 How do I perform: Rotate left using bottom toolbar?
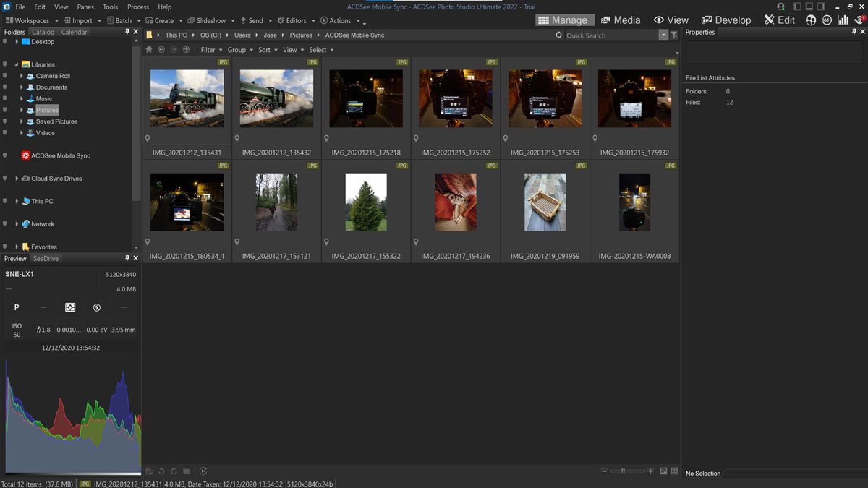[161, 471]
